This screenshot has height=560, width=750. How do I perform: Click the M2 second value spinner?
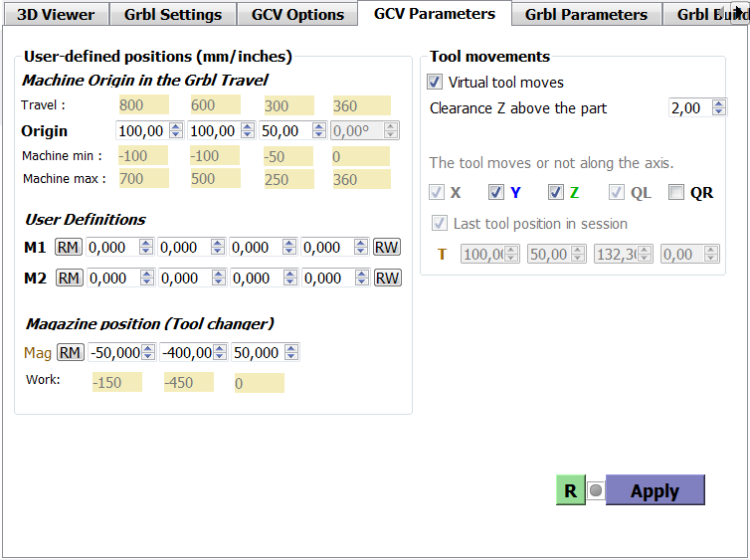click(219, 278)
